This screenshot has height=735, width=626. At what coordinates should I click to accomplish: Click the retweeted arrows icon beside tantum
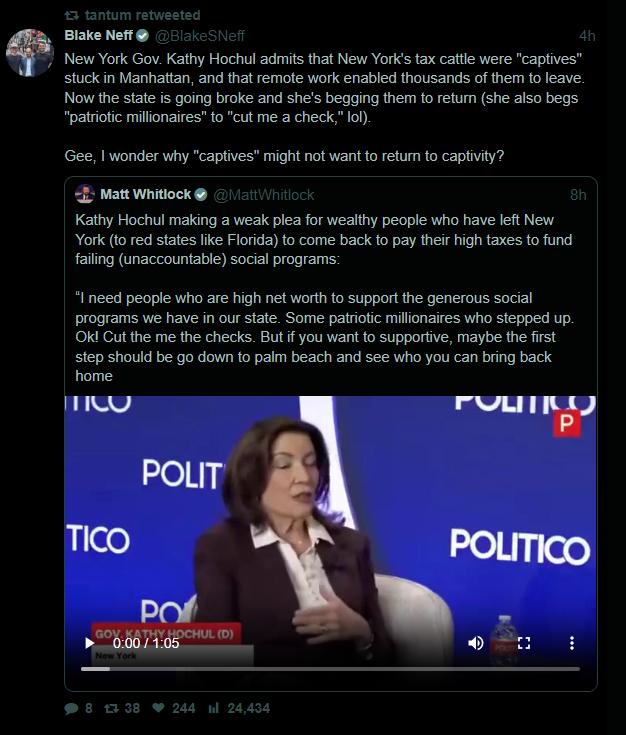[72, 15]
